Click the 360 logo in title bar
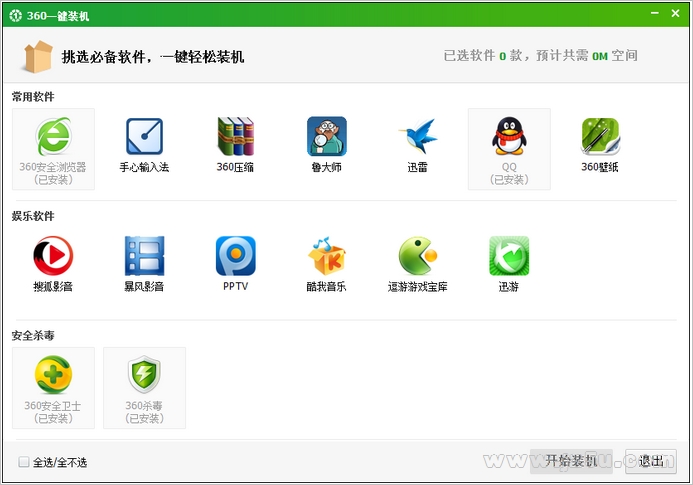This screenshot has height=485, width=693. coord(15,15)
